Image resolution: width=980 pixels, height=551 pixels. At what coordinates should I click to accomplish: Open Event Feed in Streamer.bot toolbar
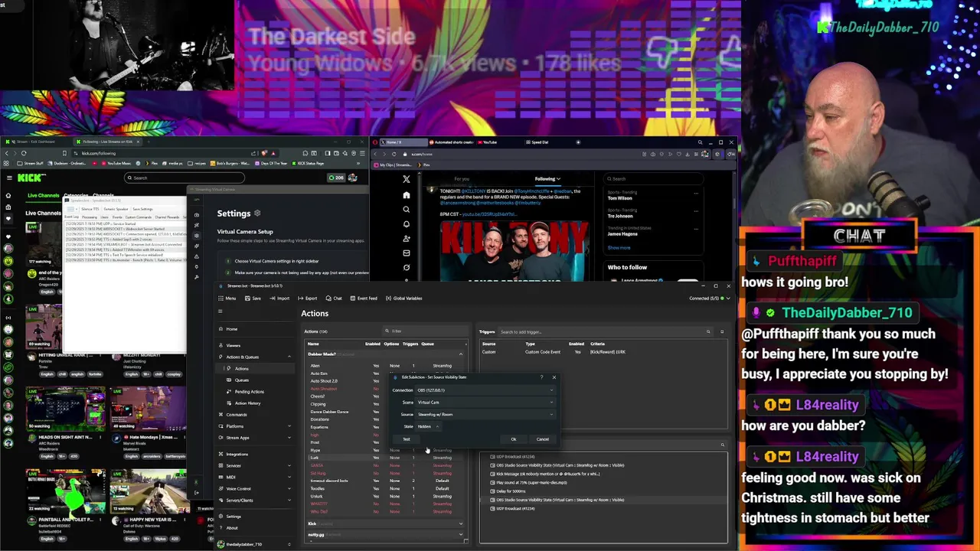(363, 298)
